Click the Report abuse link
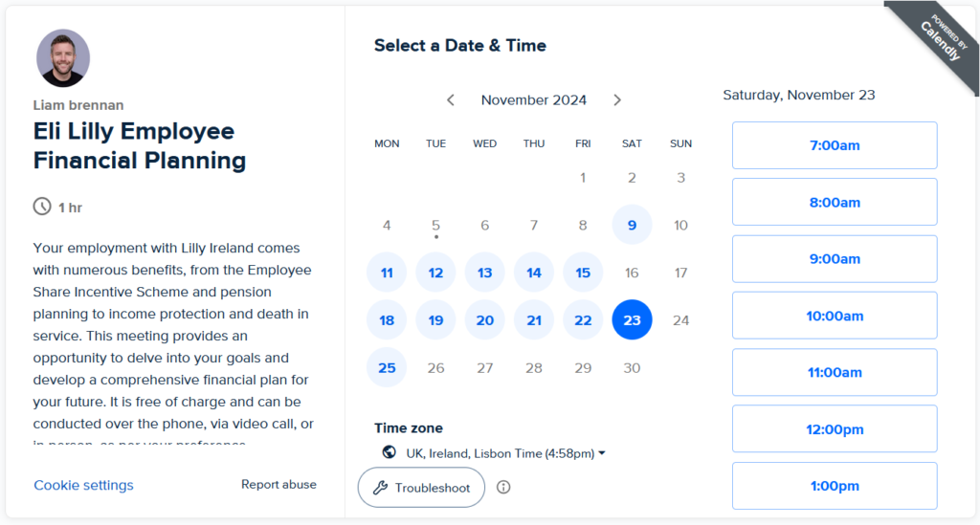Image resolution: width=980 pixels, height=525 pixels. pyautogui.click(x=278, y=485)
